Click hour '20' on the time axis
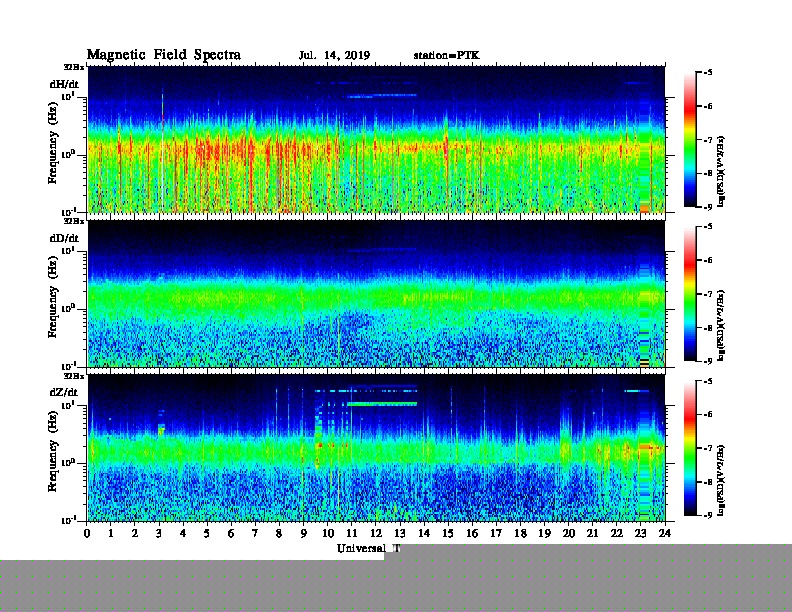792x612 pixels. pos(569,533)
